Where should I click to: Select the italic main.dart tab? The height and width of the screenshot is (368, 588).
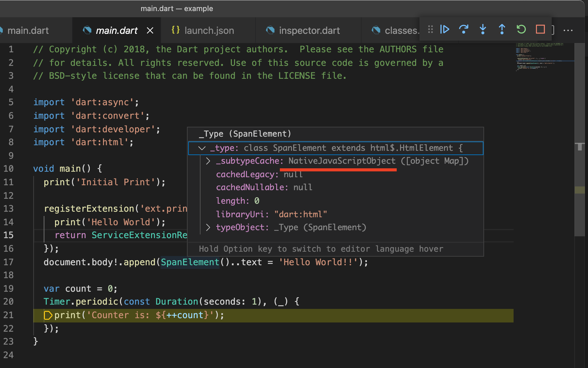point(117,30)
